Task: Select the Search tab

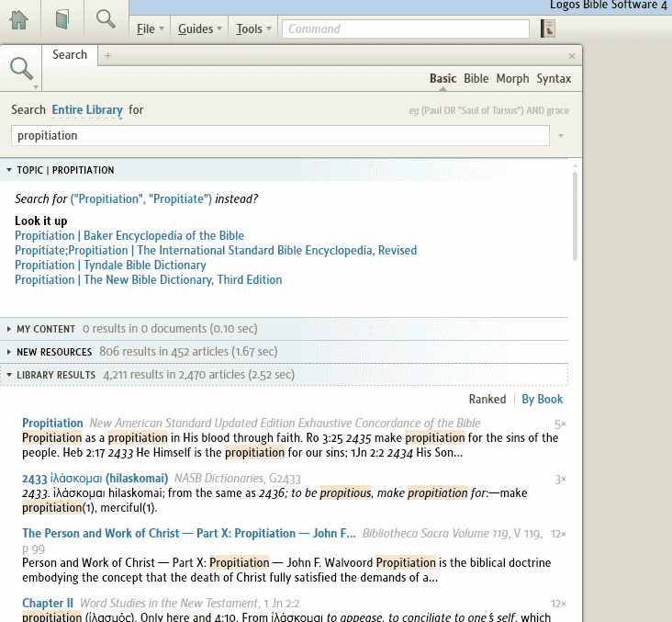Action: click(70, 55)
